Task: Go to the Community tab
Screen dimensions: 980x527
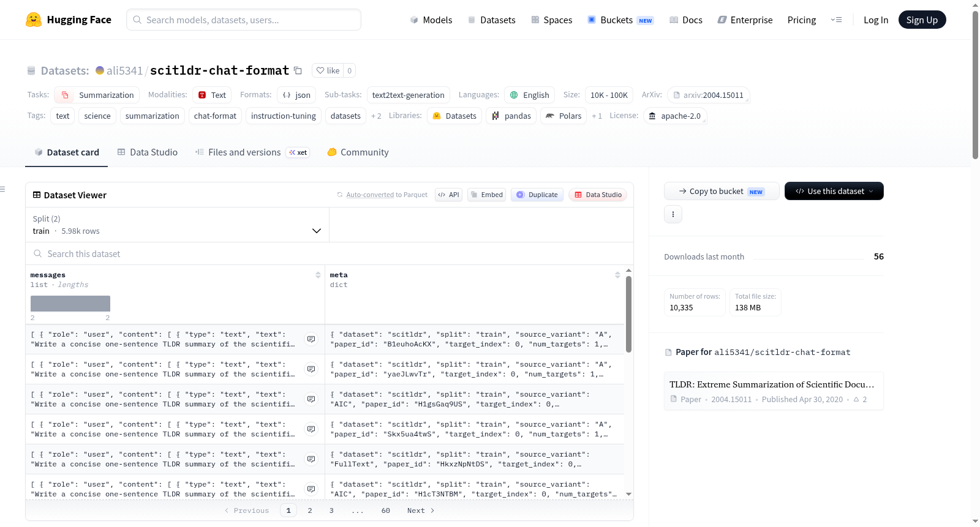Action: coord(358,152)
